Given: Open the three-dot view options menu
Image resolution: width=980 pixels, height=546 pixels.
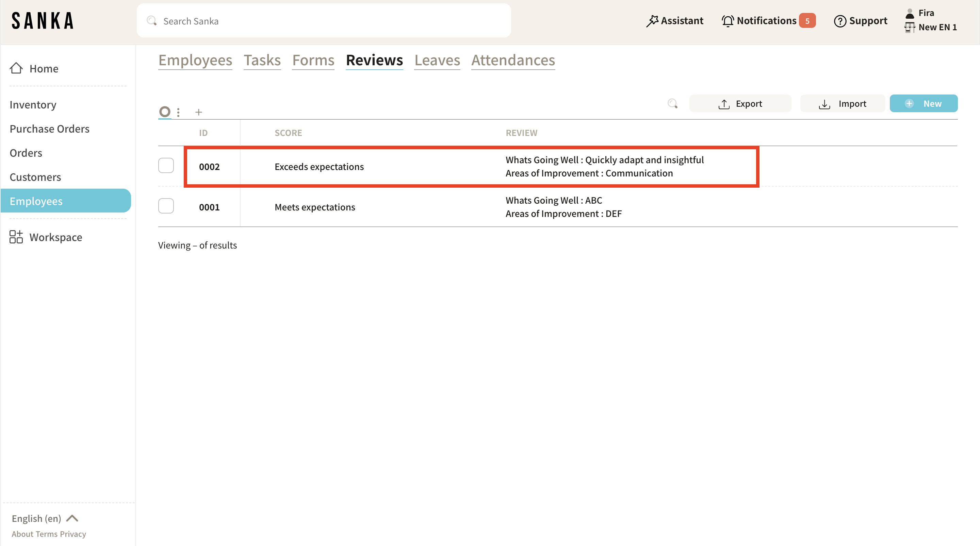Looking at the screenshot, I should 178,112.
